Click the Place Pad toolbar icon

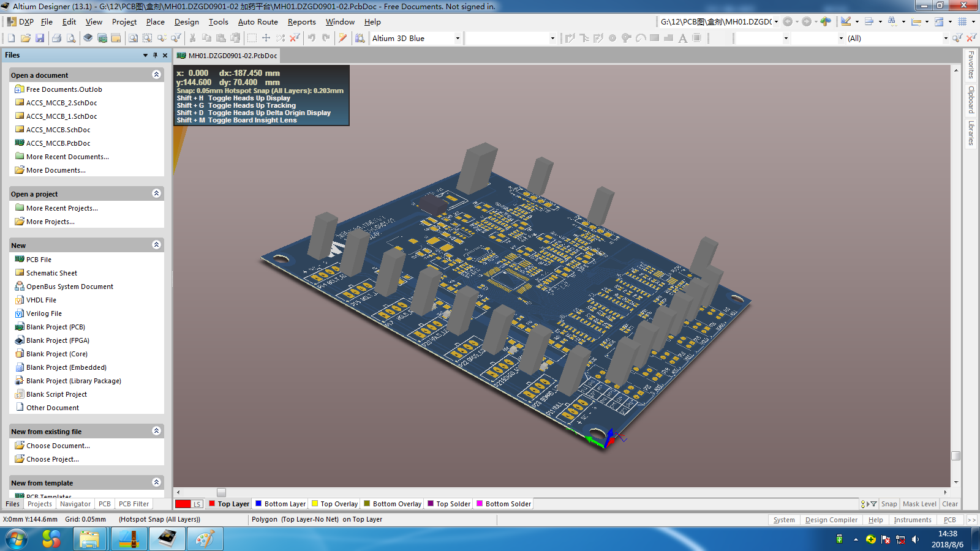tap(612, 38)
